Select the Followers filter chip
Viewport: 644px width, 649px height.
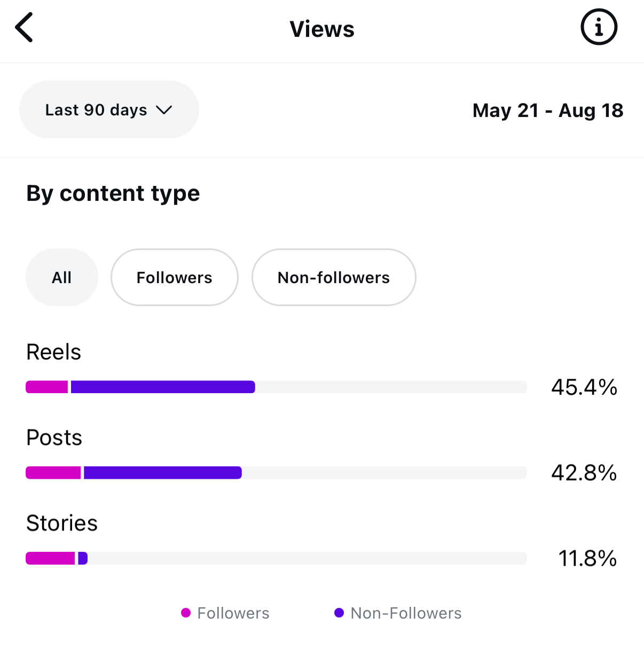coord(175,277)
